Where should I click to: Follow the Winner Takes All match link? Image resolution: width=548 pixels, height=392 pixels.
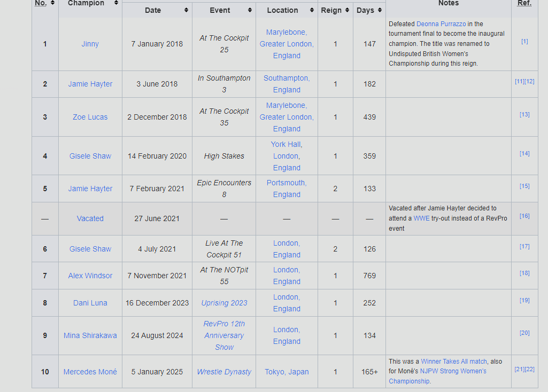point(453,362)
